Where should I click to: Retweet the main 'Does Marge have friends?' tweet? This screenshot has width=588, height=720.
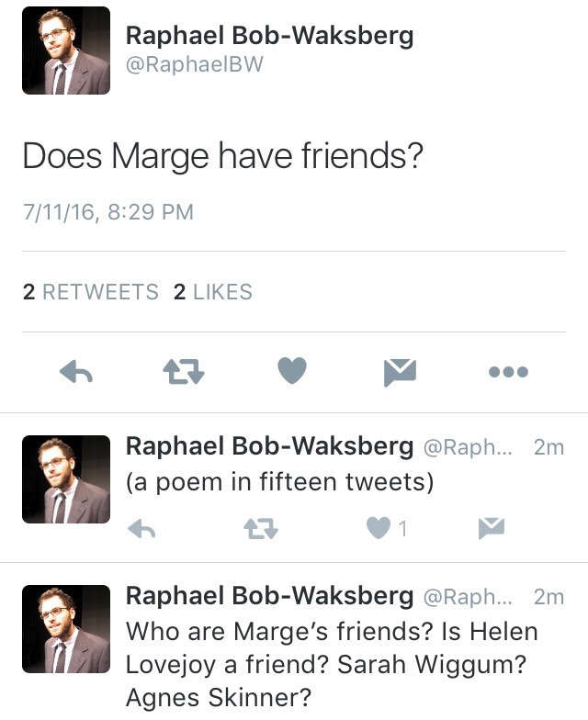click(x=184, y=372)
